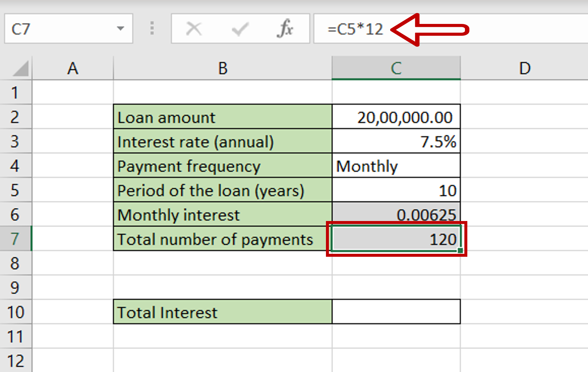
Task: Select row 10 header
Action: pos(16,312)
